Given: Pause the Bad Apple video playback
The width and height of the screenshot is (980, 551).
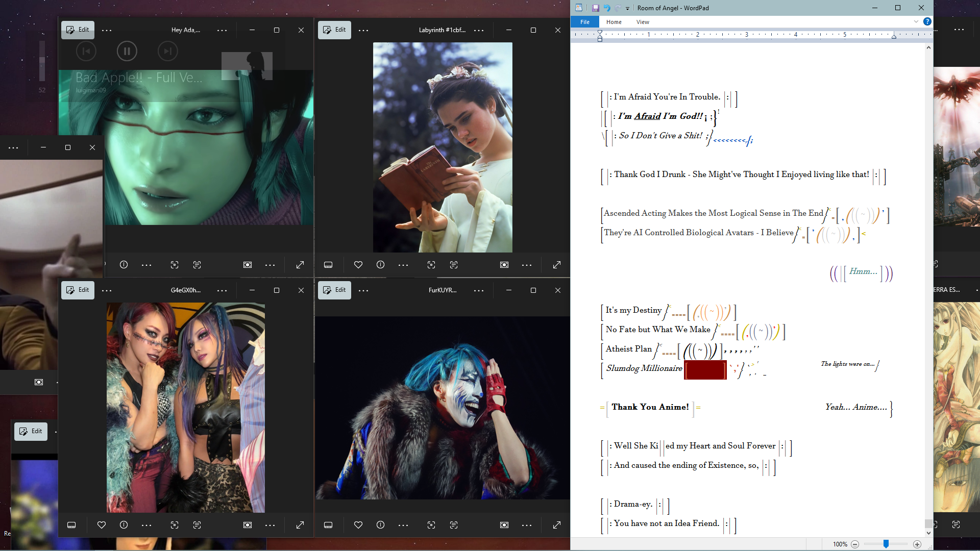Looking at the screenshot, I should click(127, 51).
